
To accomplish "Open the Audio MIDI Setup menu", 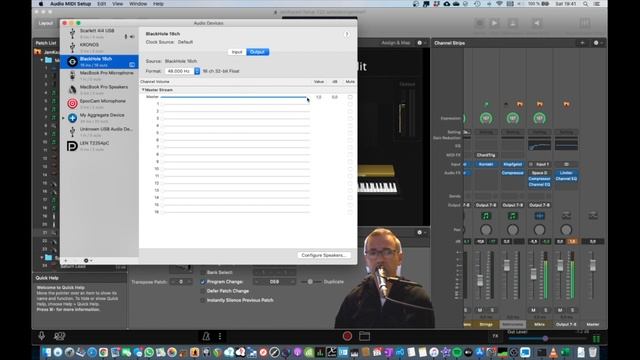I will (70, 4).
